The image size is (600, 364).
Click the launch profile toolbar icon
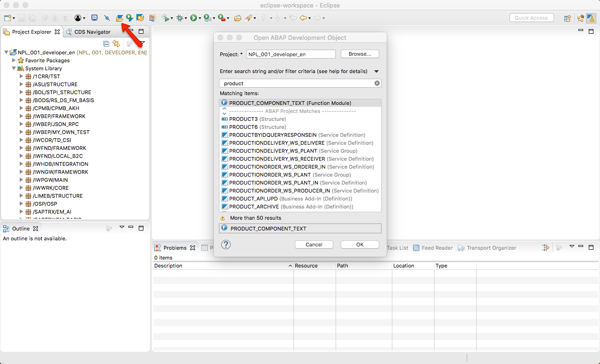tap(165, 18)
